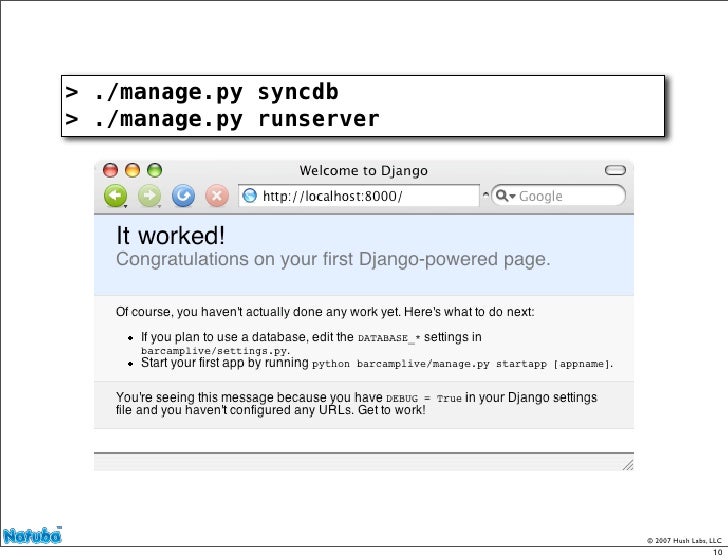This screenshot has width=728, height=560.
Task: Click the window resize grip at bottom corner
Action: pyautogui.click(x=628, y=465)
